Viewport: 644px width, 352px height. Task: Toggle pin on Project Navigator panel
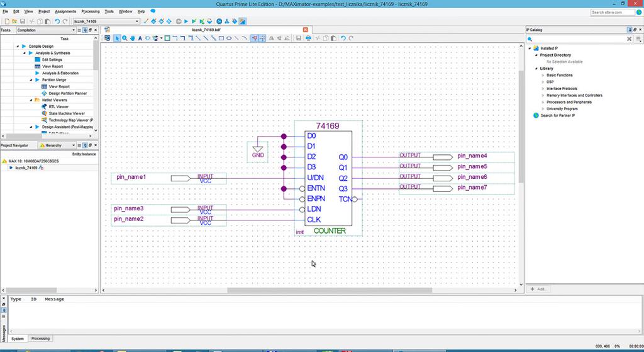(85, 145)
